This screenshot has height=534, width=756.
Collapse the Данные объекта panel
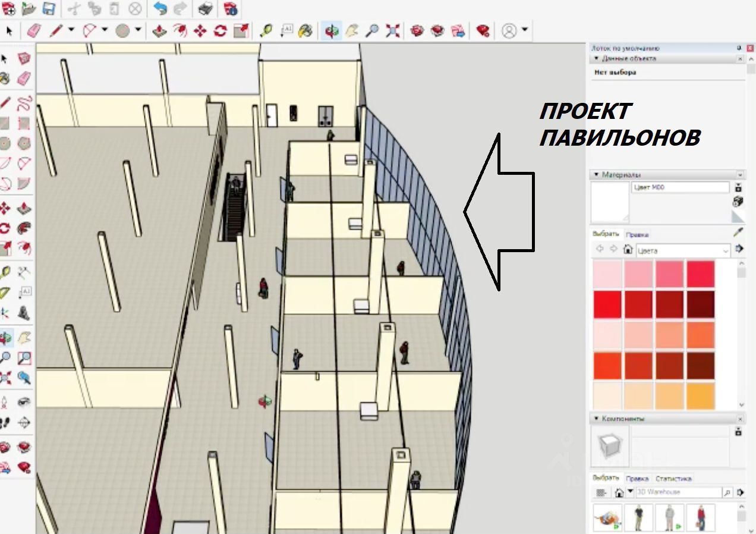596,59
